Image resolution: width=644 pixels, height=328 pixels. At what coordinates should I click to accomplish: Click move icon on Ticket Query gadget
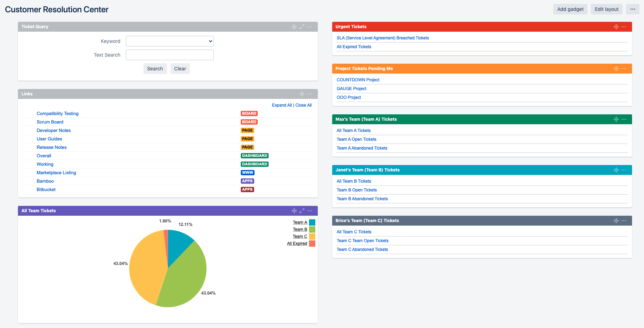point(294,27)
